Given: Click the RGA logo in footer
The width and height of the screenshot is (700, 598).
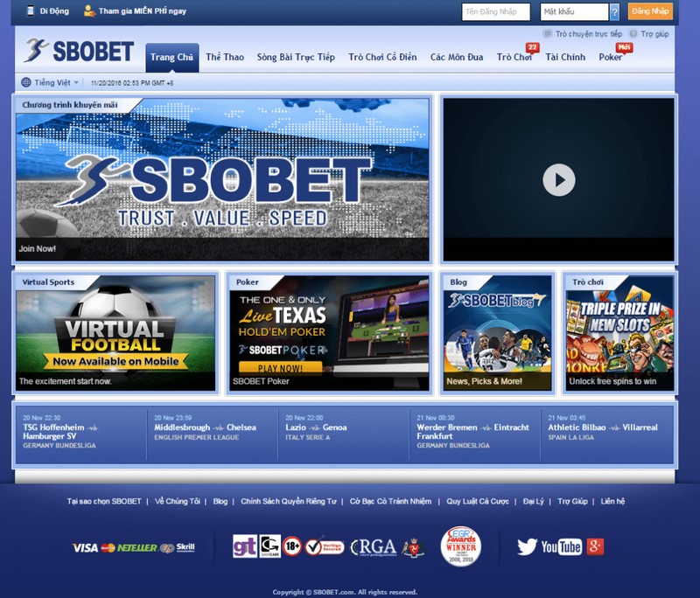Looking at the screenshot, I should click(x=374, y=547).
